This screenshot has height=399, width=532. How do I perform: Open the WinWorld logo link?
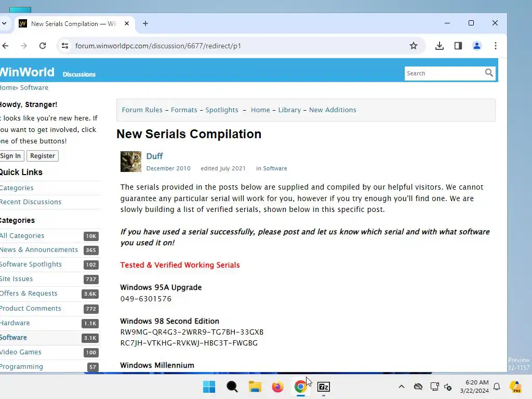27,72
